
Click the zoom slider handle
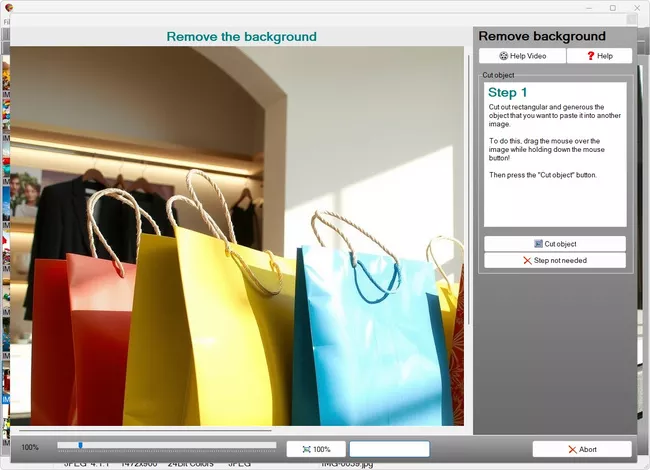point(80,445)
